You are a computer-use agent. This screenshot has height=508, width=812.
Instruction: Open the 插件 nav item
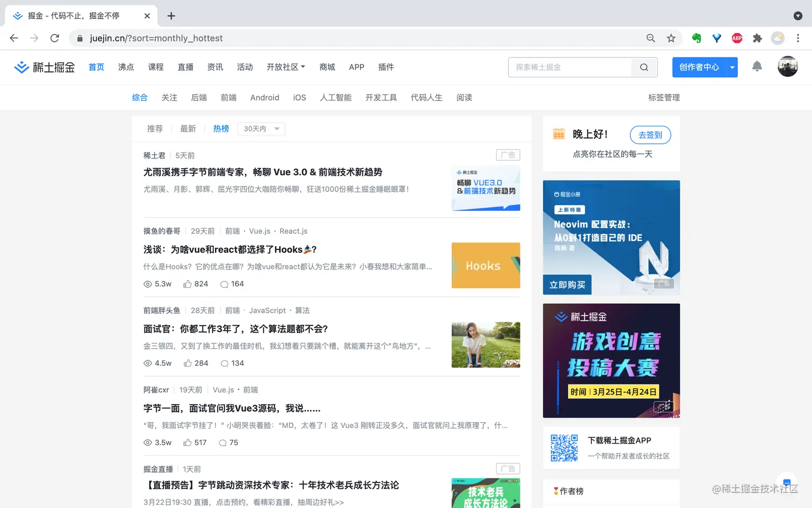386,67
